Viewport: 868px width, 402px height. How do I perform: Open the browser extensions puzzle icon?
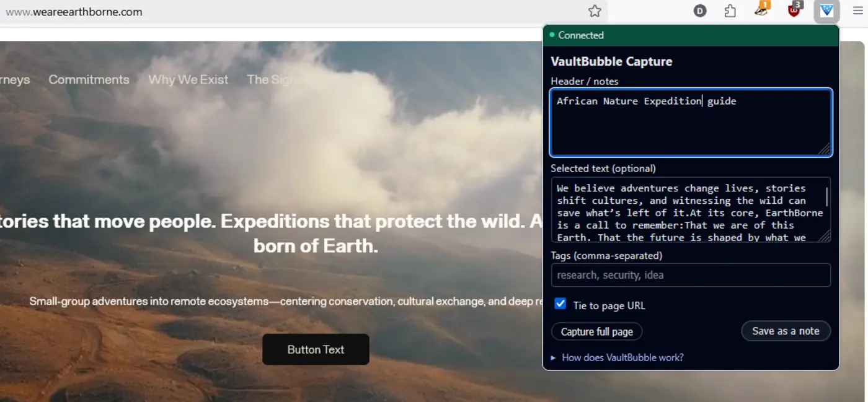[730, 11]
